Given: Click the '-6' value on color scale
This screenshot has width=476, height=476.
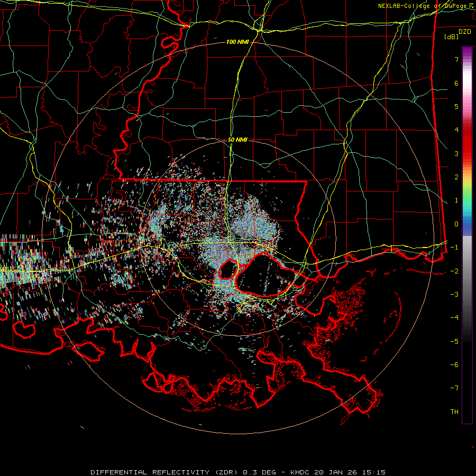Looking at the screenshot, I should [454, 365].
